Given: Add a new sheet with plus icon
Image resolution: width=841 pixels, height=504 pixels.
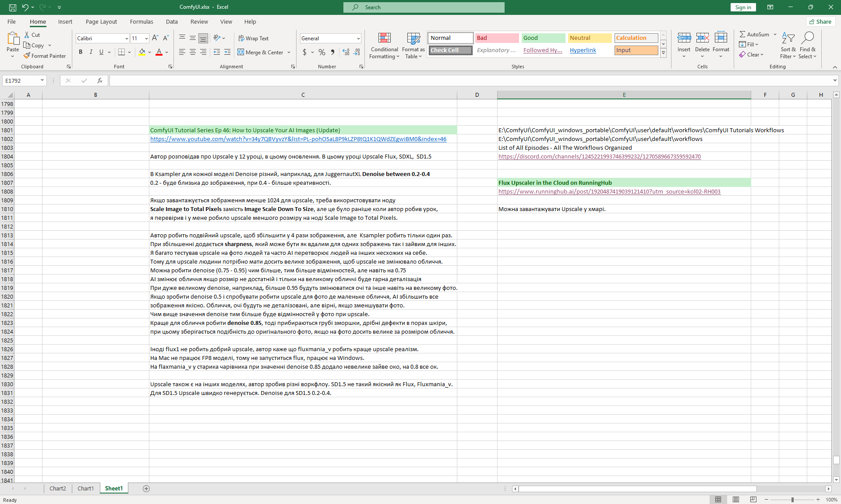Looking at the screenshot, I should tap(146, 488).
